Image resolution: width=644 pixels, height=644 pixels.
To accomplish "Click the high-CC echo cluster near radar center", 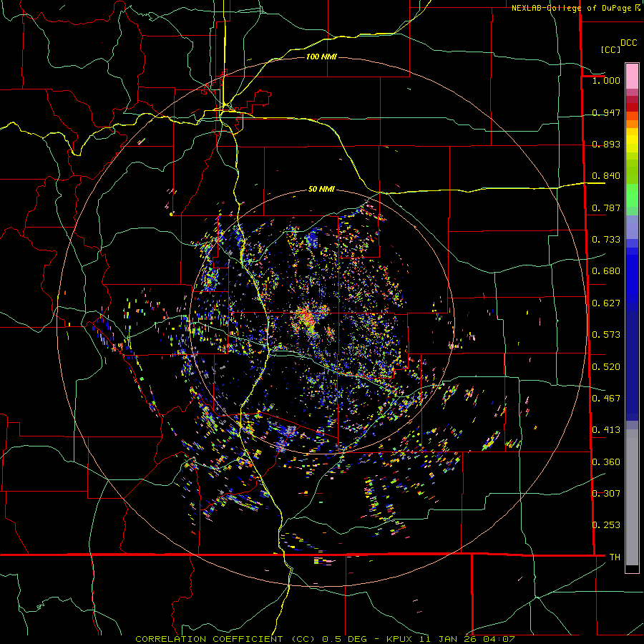I will point(308,317).
